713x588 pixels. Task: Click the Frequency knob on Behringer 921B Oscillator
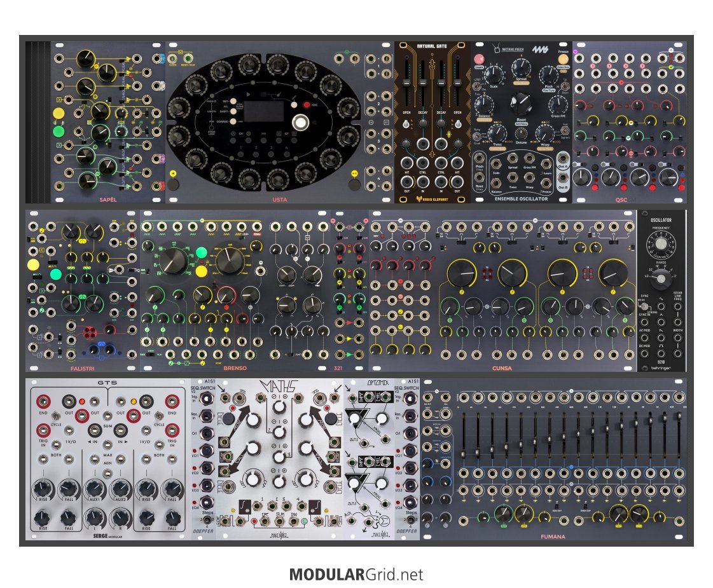coord(661,244)
